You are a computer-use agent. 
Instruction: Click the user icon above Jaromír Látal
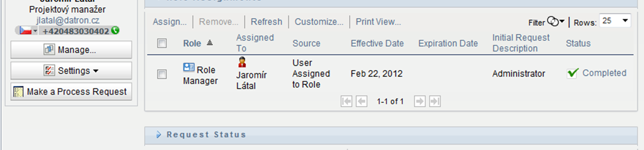coord(242,62)
